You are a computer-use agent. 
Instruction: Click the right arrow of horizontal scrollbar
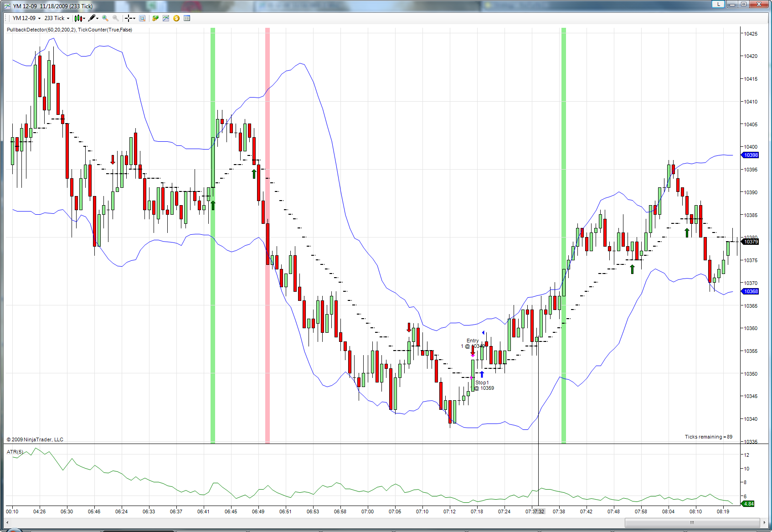(x=764, y=522)
